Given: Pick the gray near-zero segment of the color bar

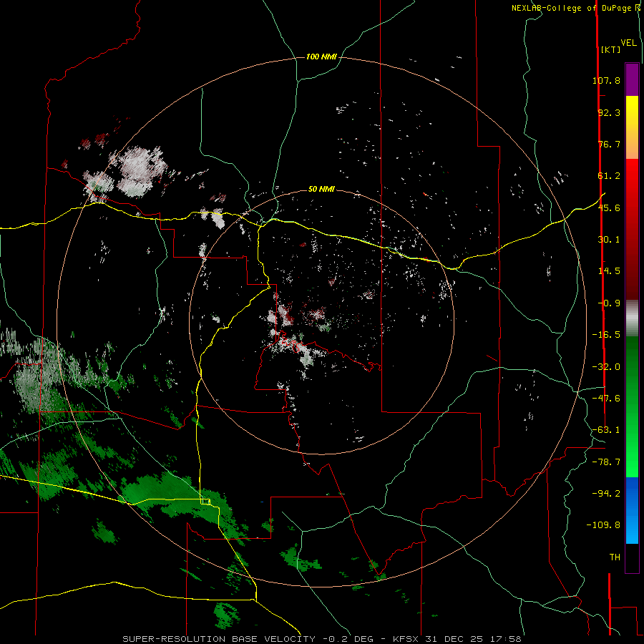Looking at the screenshot, I should pyautogui.click(x=632, y=318).
